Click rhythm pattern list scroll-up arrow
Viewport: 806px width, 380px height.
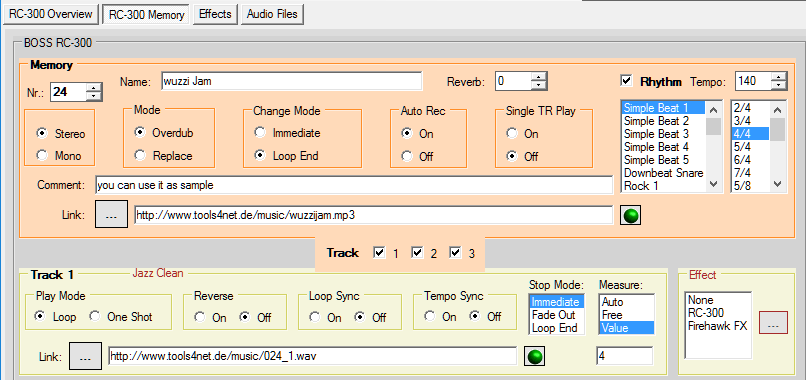coord(713,109)
